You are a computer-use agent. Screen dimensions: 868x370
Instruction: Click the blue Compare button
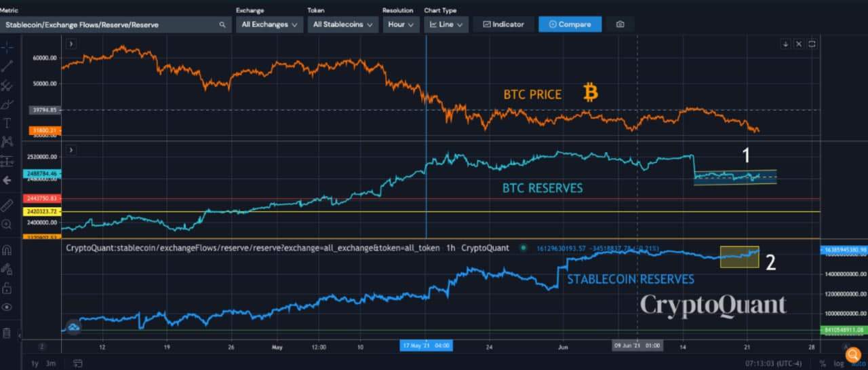[x=570, y=24]
